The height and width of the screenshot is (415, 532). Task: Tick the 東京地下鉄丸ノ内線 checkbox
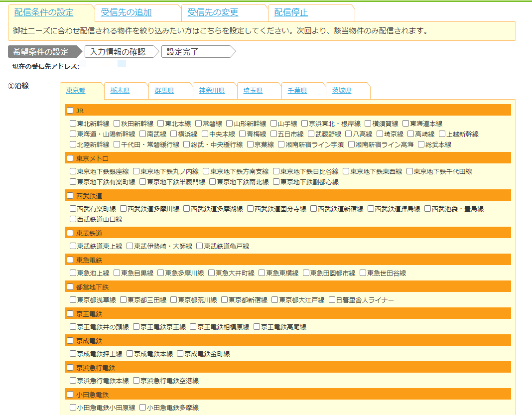coord(136,171)
